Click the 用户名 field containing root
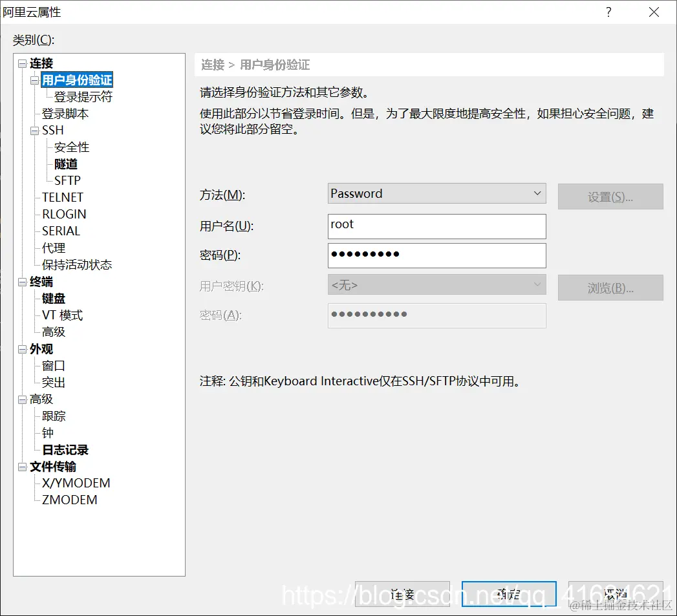Viewport: 677px width, 616px height. click(x=436, y=226)
